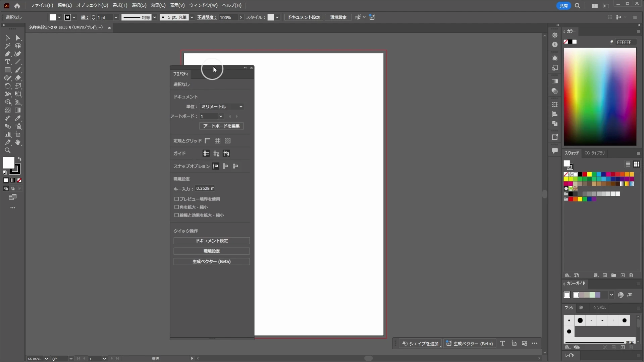Screen dimensions: 644x362
Task: Toggle 線幅と効果を拡大・縮小 checkbox
Action: [176, 215]
